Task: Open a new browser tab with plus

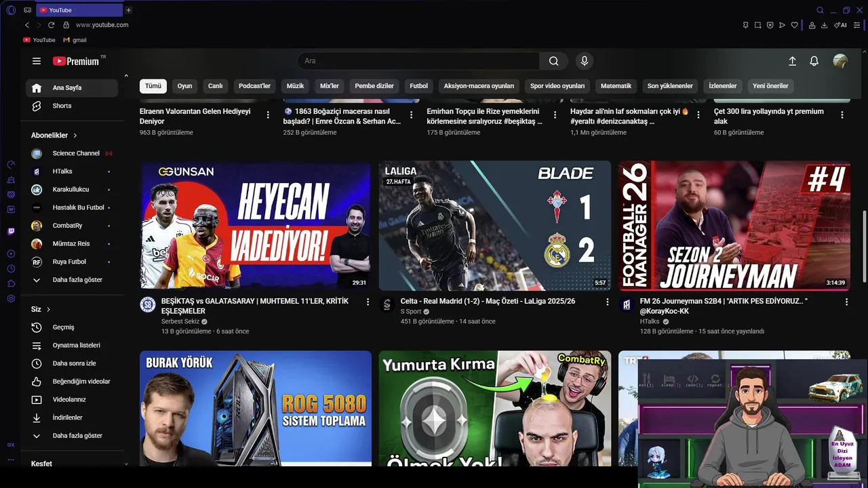Action: pos(128,10)
